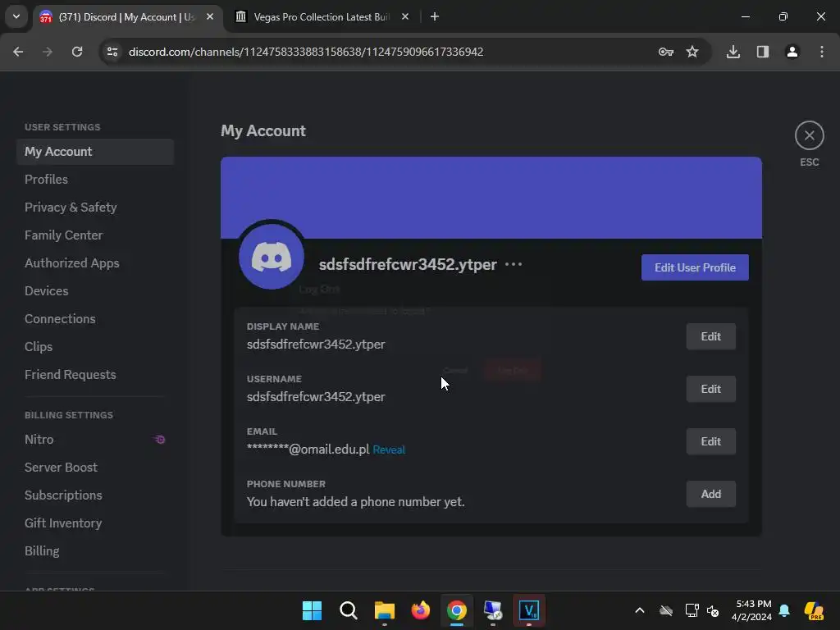Click the PRE colorful icon in taskbar corner
The height and width of the screenshot is (630, 840).
click(814, 610)
